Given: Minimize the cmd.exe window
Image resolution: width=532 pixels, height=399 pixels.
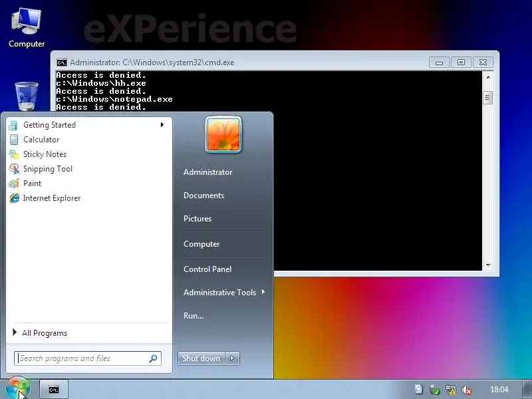Looking at the screenshot, I should click(439, 63).
